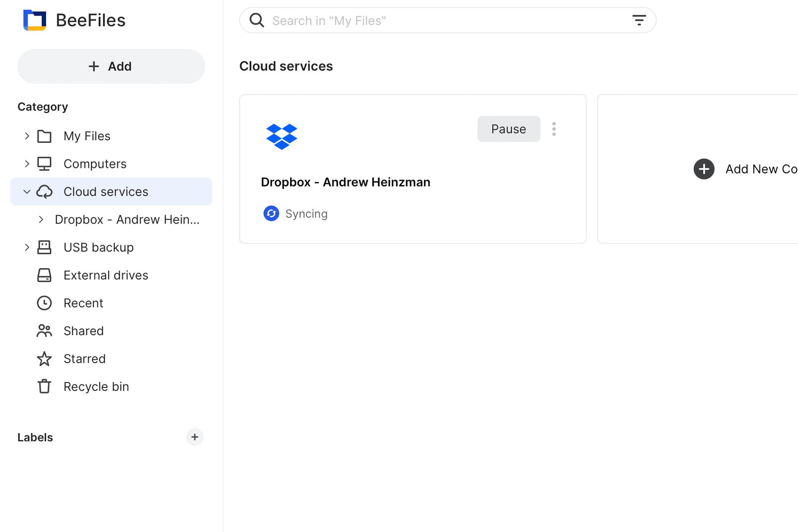The height and width of the screenshot is (532, 798).
Task: Click the External drives disk icon
Action: click(x=44, y=275)
